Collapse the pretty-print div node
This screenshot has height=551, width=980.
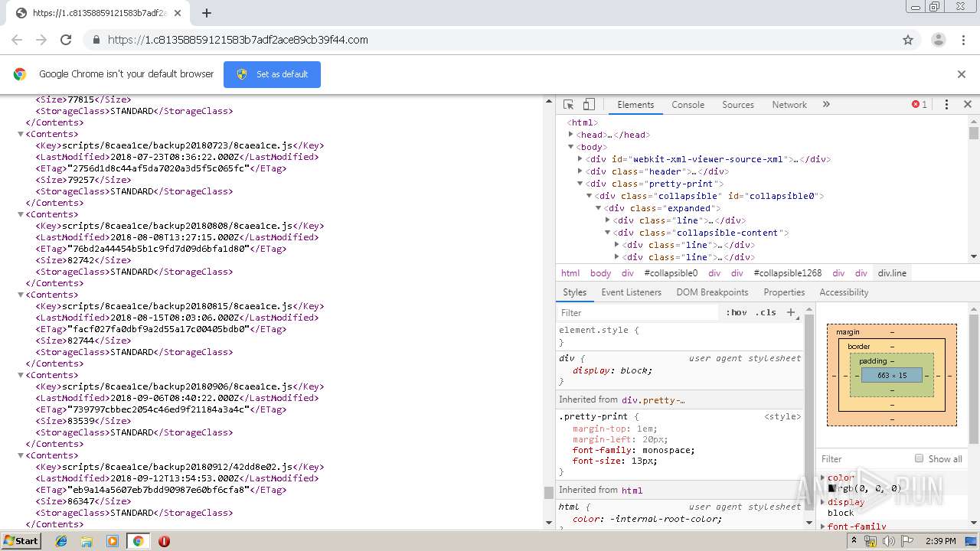click(580, 184)
